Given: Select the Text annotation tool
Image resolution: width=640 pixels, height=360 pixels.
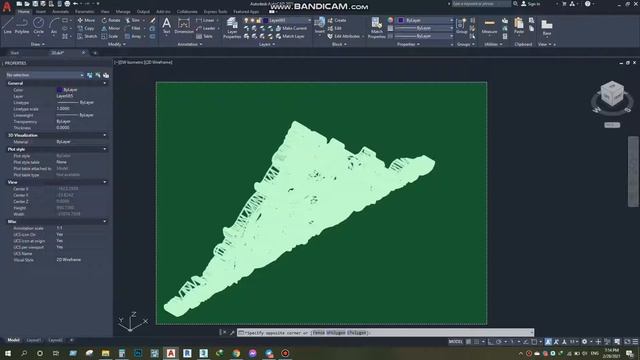Looking at the screenshot, I should point(166,25).
